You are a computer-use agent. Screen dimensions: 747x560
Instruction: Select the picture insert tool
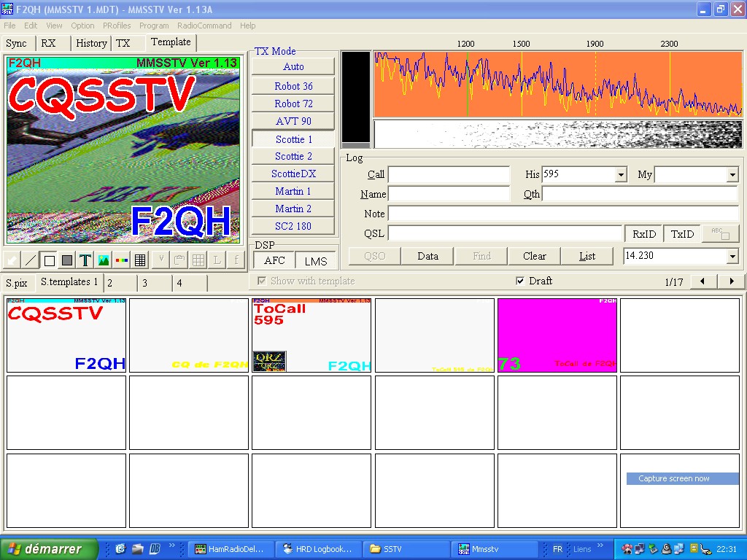click(103, 260)
